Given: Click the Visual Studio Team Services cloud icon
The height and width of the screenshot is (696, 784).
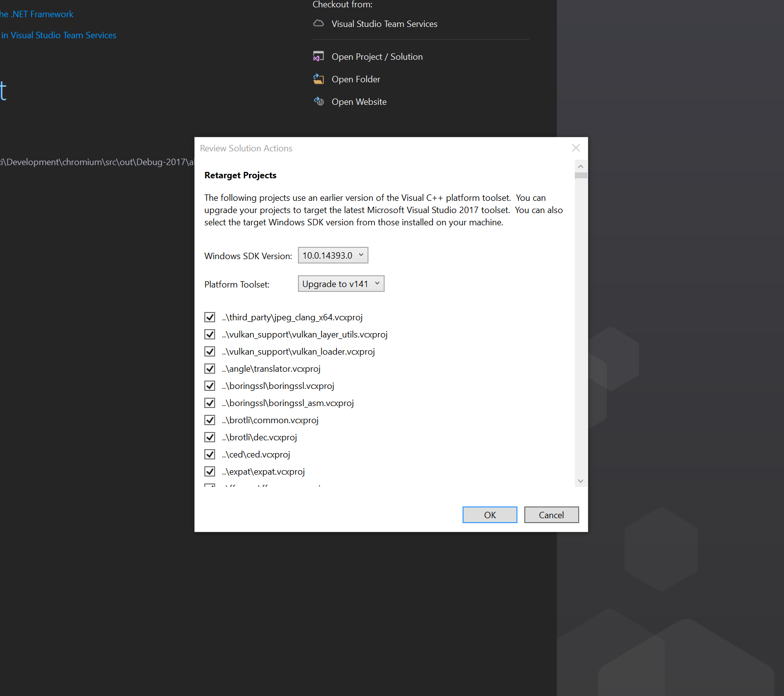Looking at the screenshot, I should click(x=318, y=24).
